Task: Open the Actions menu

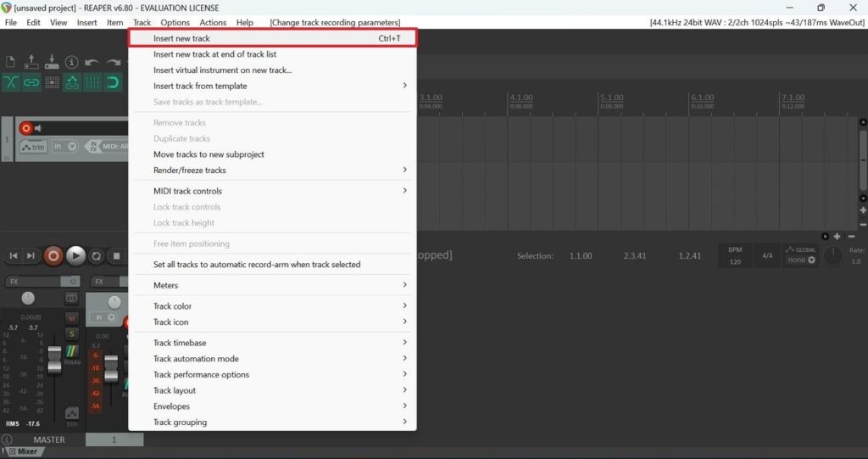Action: point(213,22)
